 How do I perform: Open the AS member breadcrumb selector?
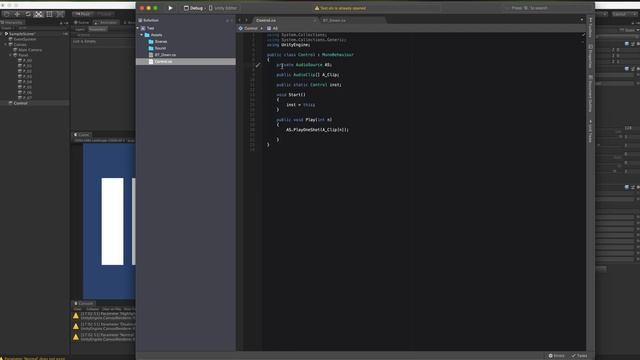pos(273,28)
